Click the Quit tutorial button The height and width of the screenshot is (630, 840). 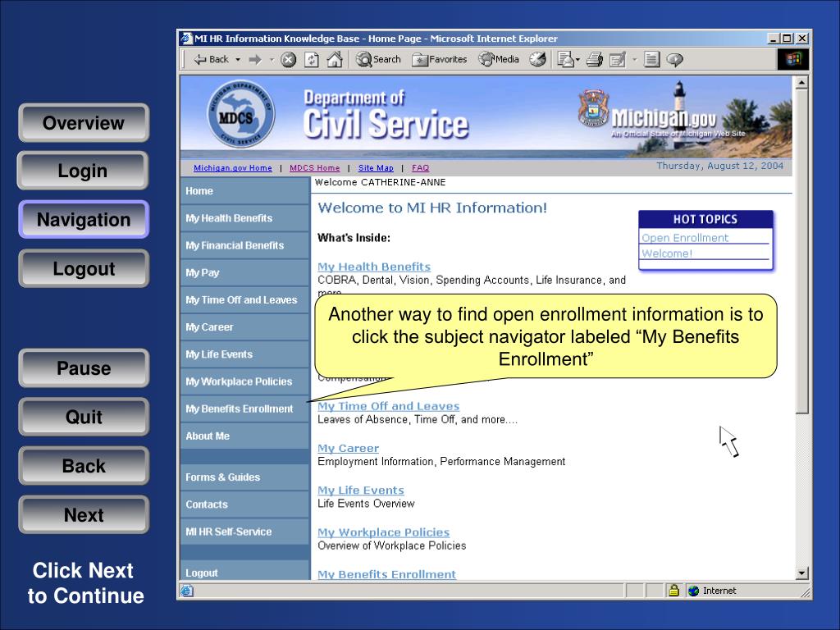84,417
